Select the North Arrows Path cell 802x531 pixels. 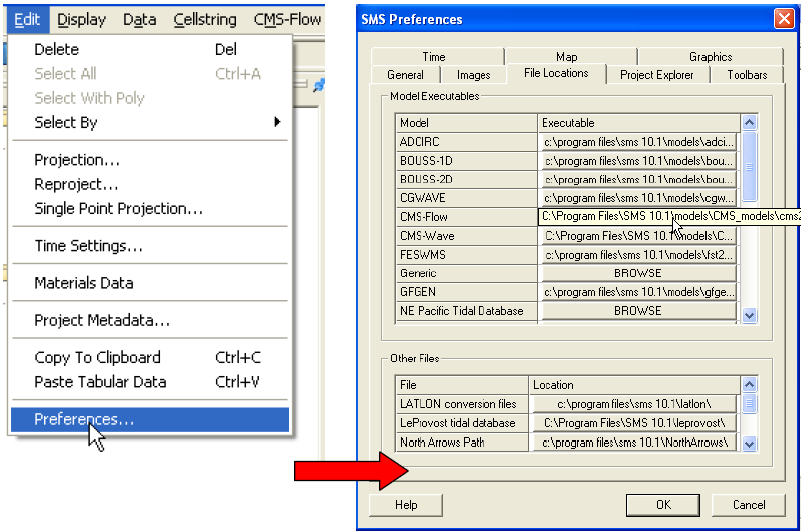[x=462, y=442]
